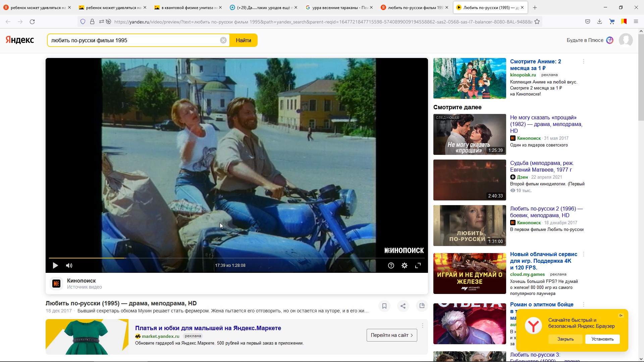Open the user profile avatar

(626, 40)
